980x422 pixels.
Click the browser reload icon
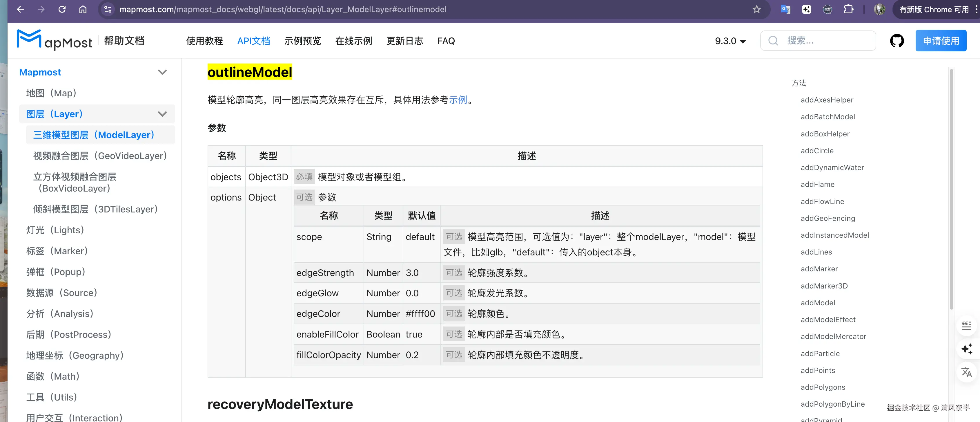coord(62,9)
